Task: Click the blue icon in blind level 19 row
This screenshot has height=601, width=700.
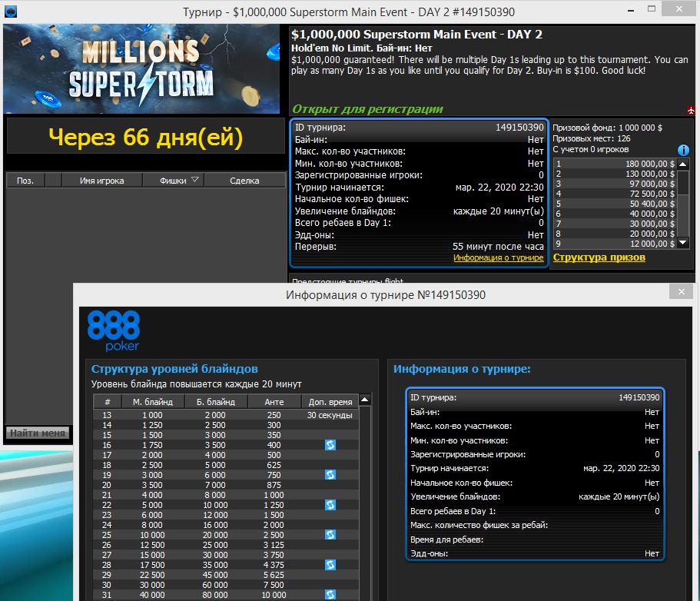Action: (x=330, y=475)
